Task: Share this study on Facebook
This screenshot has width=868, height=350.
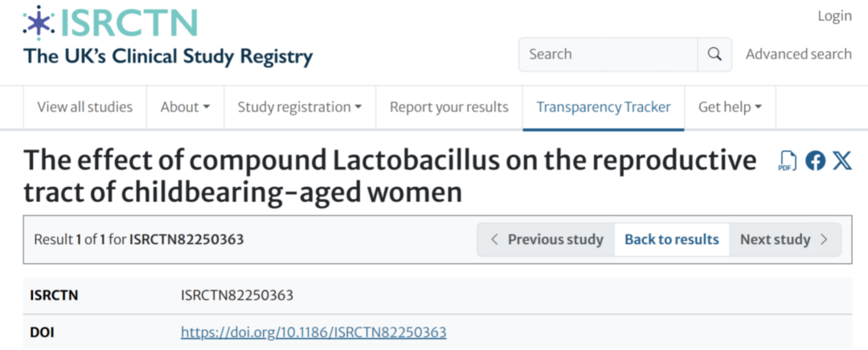Action: tap(815, 161)
